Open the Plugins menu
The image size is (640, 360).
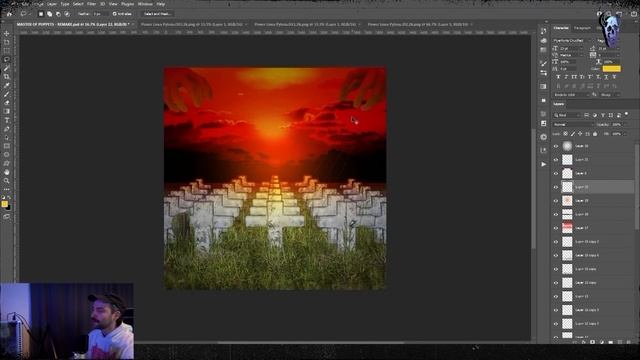tap(128, 4)
